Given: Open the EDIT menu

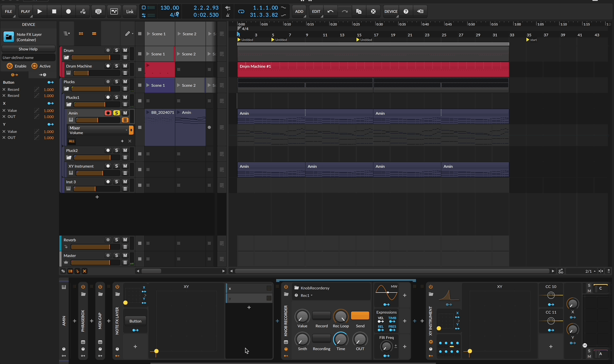Looking at the screenshot, I should [x=316, y=11].
